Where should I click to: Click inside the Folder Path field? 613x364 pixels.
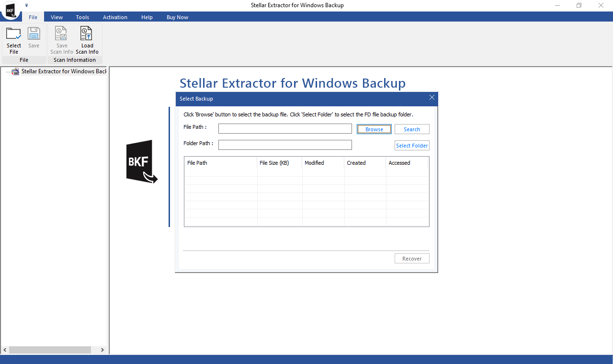point(285,145)
